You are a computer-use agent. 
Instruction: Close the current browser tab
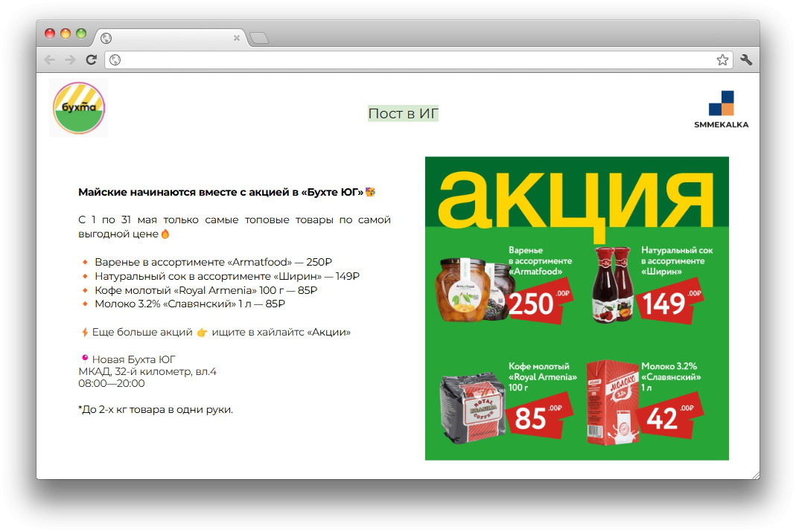coord(237,38)
